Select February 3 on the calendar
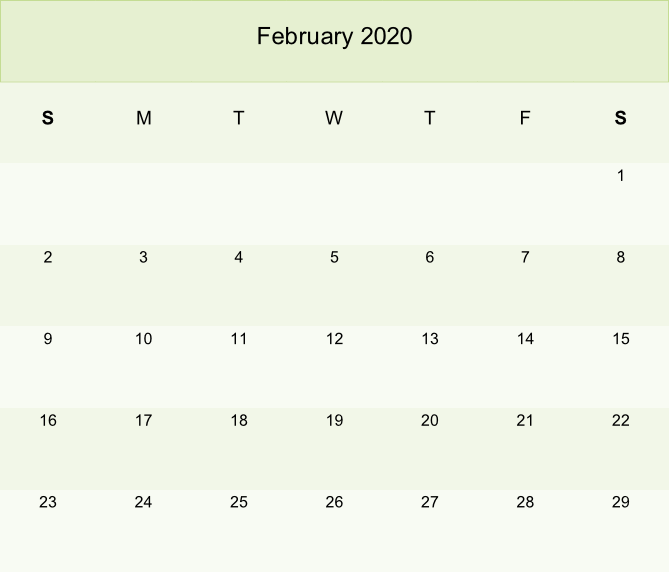Viewport: 669px width, 572px height. pos(143,257)
